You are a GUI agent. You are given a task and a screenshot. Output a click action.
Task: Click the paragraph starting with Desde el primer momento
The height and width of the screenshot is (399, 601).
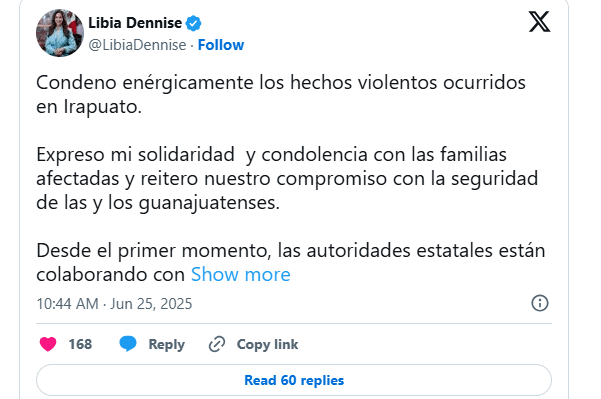click(291, 263)
